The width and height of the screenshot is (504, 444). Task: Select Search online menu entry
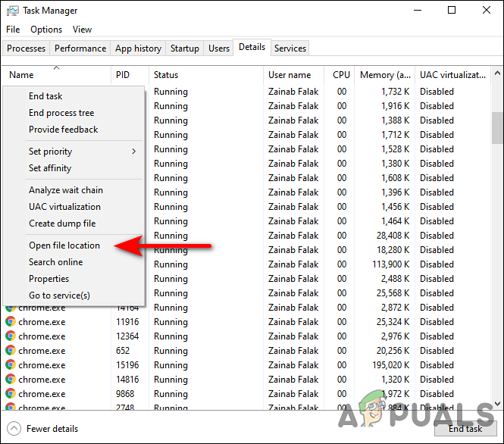coord(74,262)
